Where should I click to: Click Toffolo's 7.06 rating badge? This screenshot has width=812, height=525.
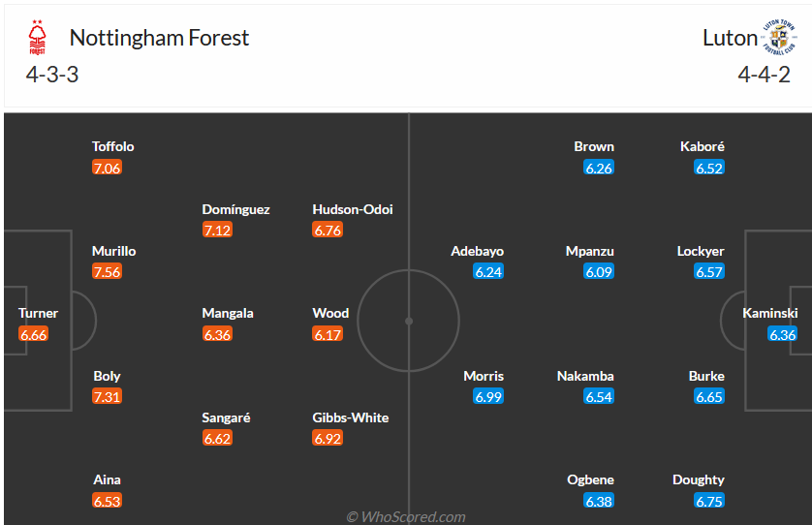click(107, 169)
